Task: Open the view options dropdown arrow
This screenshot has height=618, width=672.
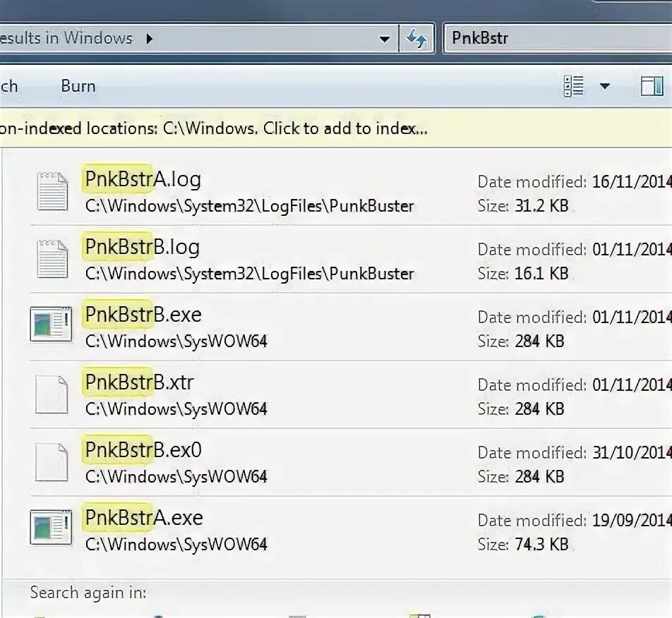Action: pos(605,87)
